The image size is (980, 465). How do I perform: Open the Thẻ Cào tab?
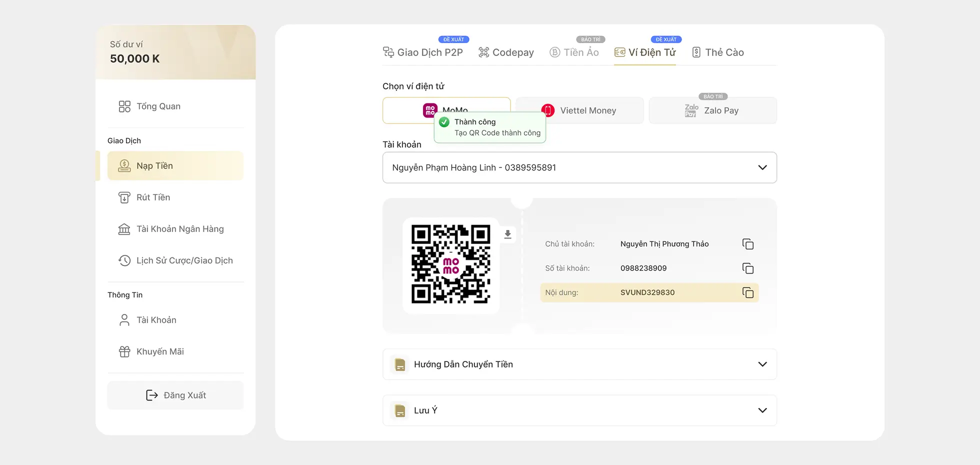click(718, 52)
